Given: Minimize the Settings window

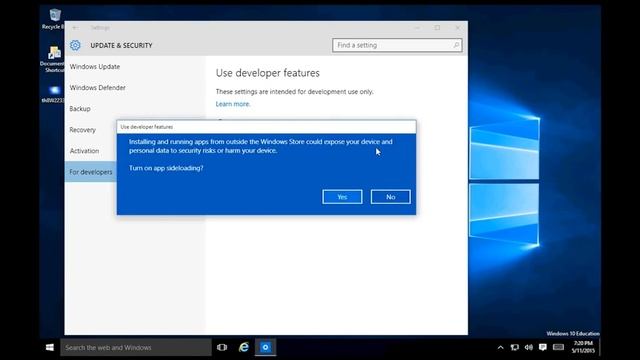Looking at the screenshot, I should 417,28.
